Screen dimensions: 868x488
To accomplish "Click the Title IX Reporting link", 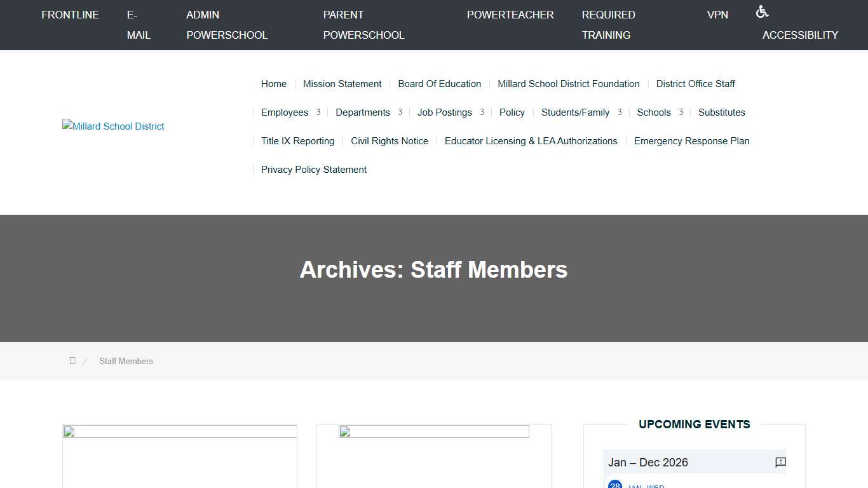I will [297, 140].
